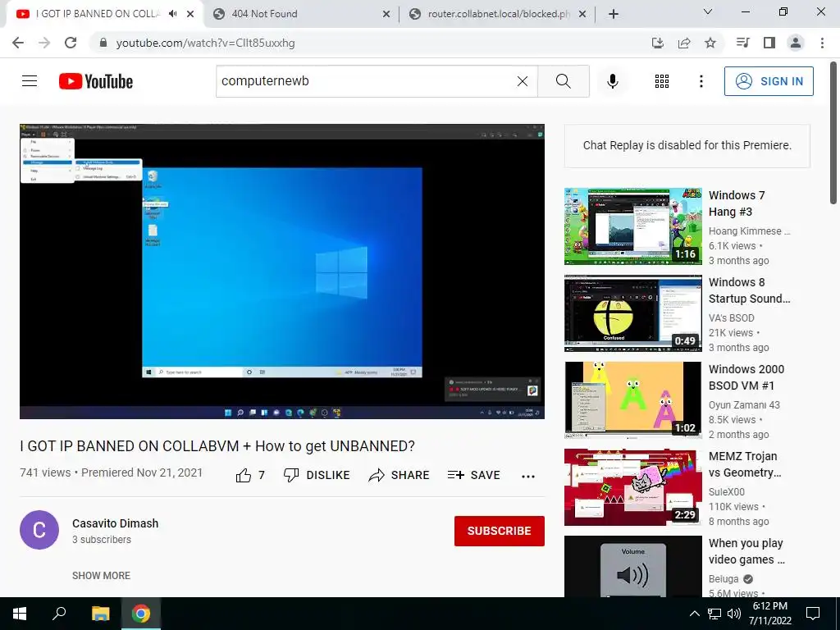Image resolution: width=840 pixels, height=630 pixels.
Task: Click channel name Hoang Kimmese
Action: coord(749,231)
